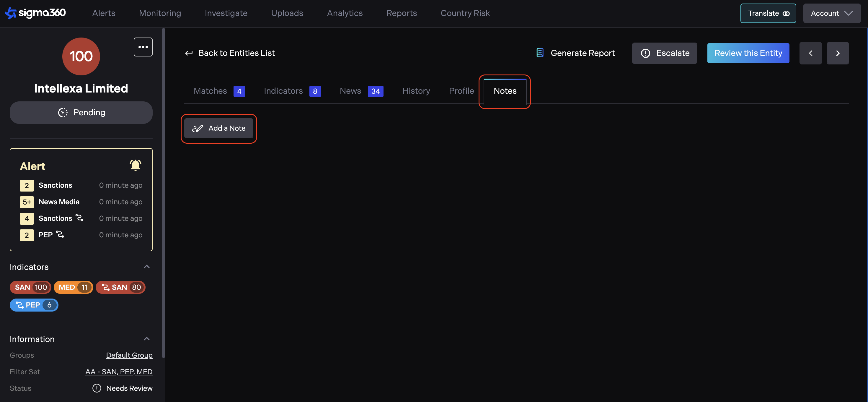Open the Default Group link
The height and width of the screenshot is (402, 868).
129,355
